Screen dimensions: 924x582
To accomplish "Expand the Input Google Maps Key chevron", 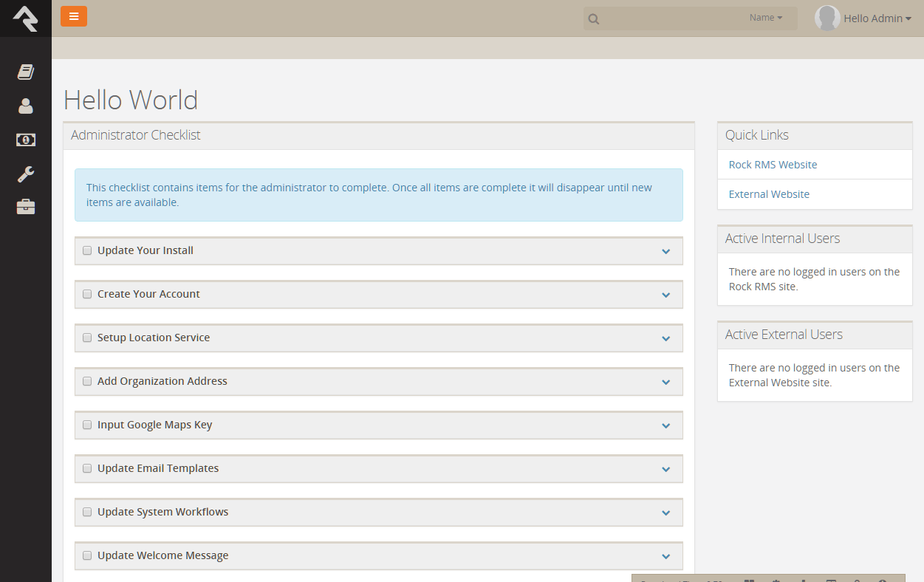I will click(x=665, y=425).
